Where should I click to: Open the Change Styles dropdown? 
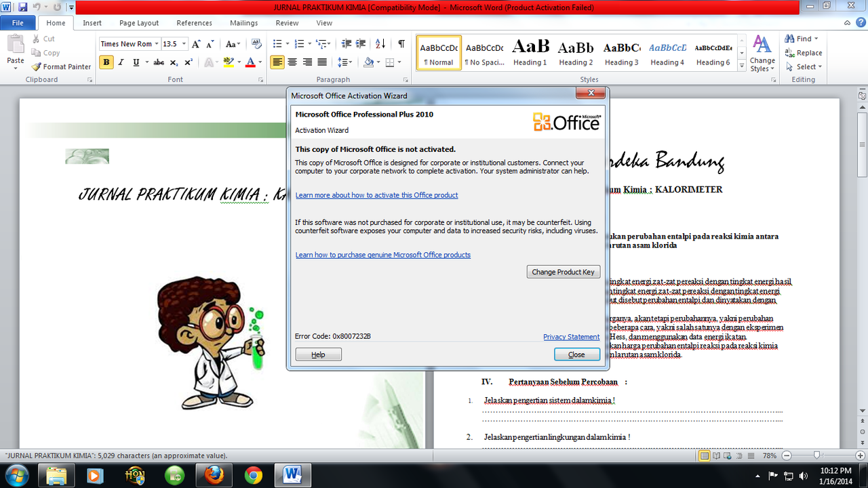[x=762, y=54]
